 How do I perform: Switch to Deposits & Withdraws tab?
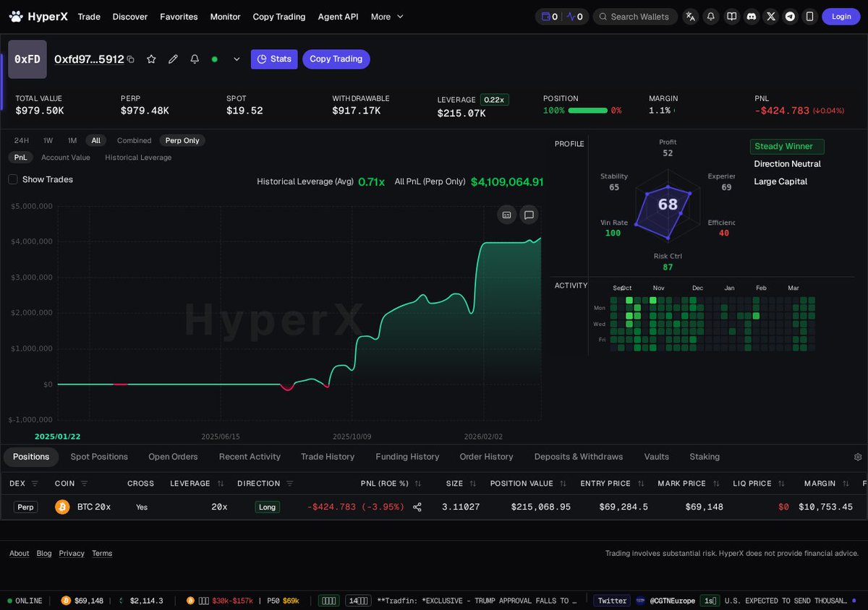[x=579, y=457]
